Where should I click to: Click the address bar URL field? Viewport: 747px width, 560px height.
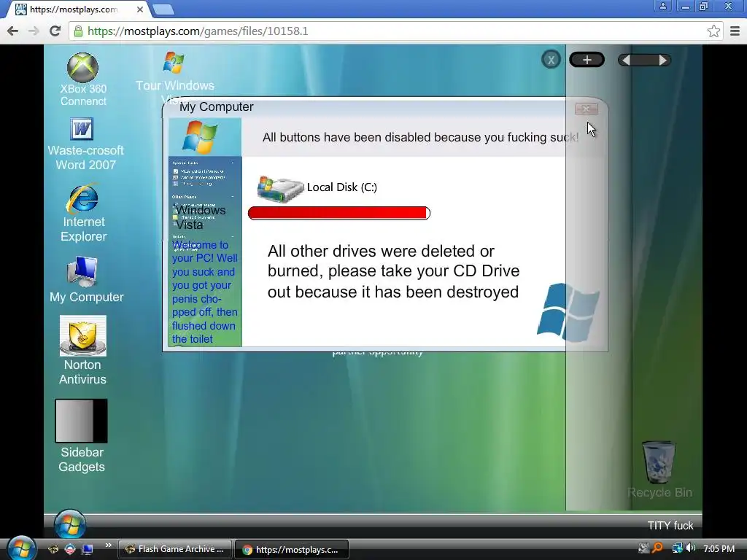click(x=395, y=31)
